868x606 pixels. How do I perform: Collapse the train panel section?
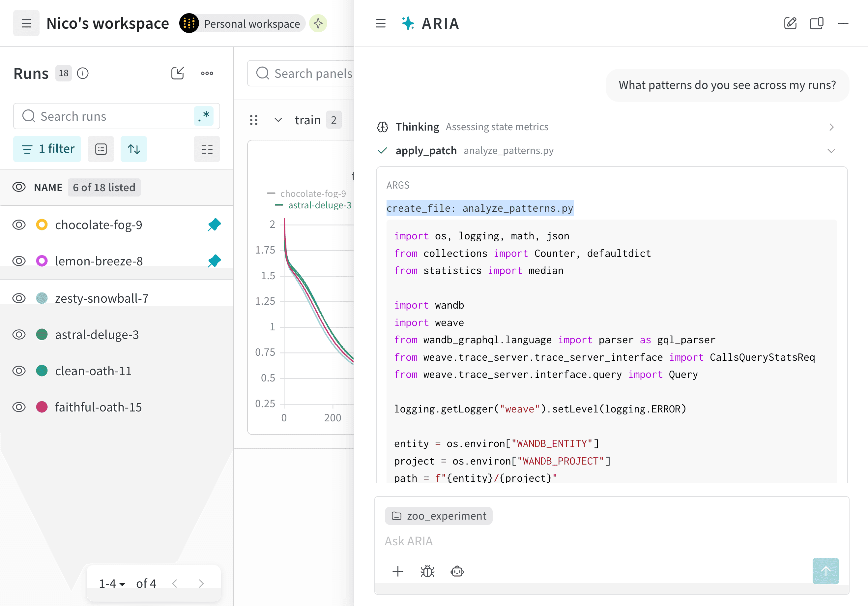278,120
